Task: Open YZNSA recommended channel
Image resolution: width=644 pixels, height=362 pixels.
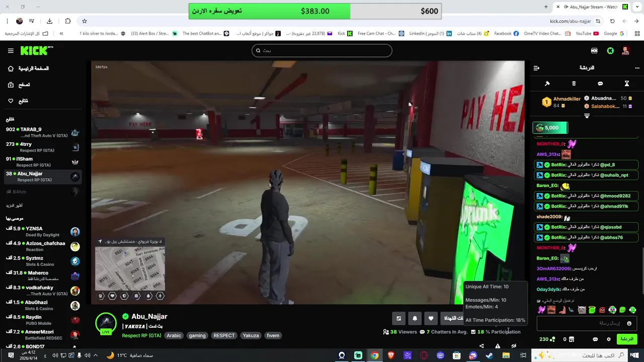Action: pyautogui.click(x=42, y=231)
